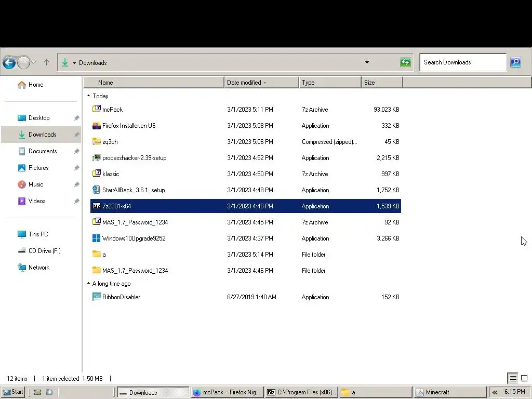The height and width of the screenshot is (399, 532).
Task: Unpin Documents using its pin icon
Action: (77, 151)
